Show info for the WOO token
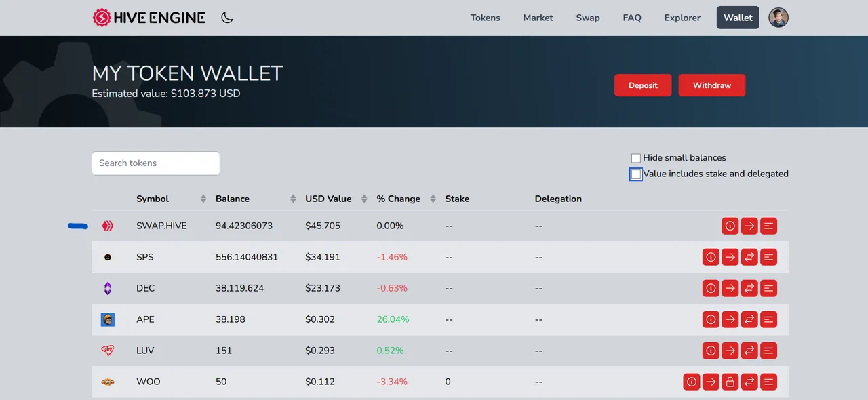The height and width of the screenshot is (400, 868). tap(692, 382)
